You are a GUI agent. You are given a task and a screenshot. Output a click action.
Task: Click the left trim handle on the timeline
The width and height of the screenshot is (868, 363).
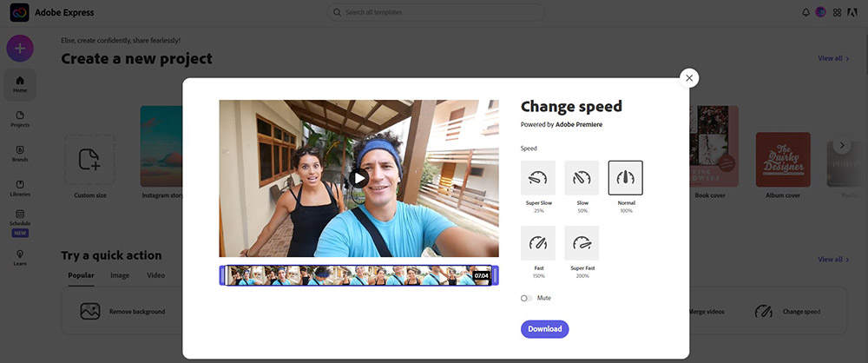(x=222, y=275)
